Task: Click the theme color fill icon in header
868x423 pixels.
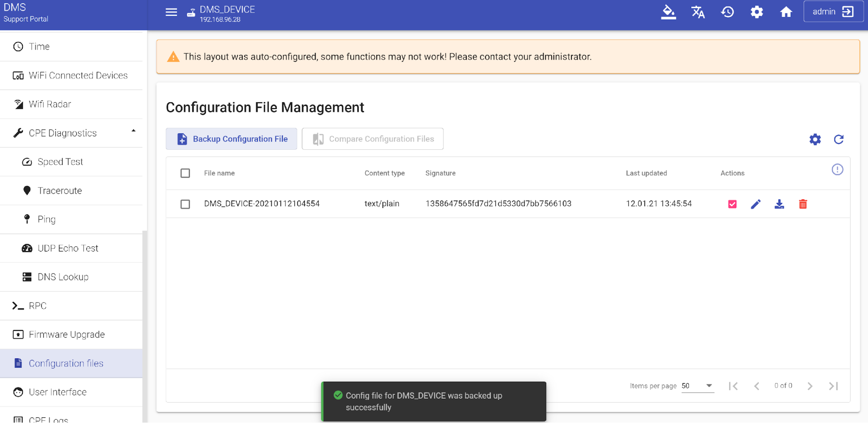Action: pyautogui.click(x=668, y=12)
